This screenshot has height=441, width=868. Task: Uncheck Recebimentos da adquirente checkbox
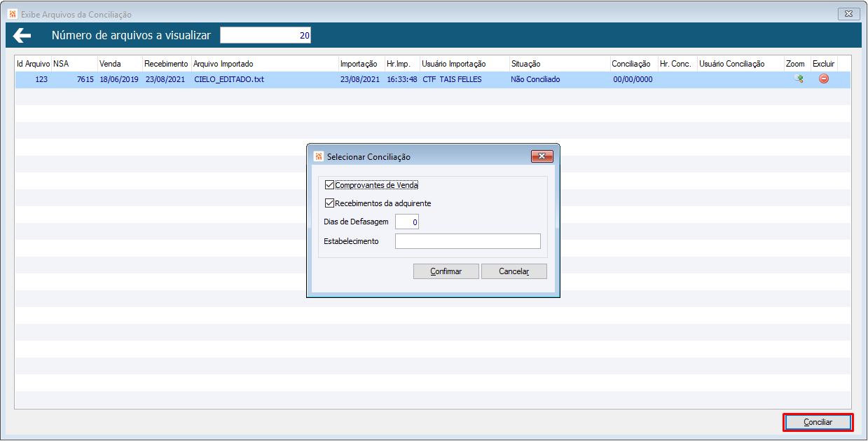point(330,203)
